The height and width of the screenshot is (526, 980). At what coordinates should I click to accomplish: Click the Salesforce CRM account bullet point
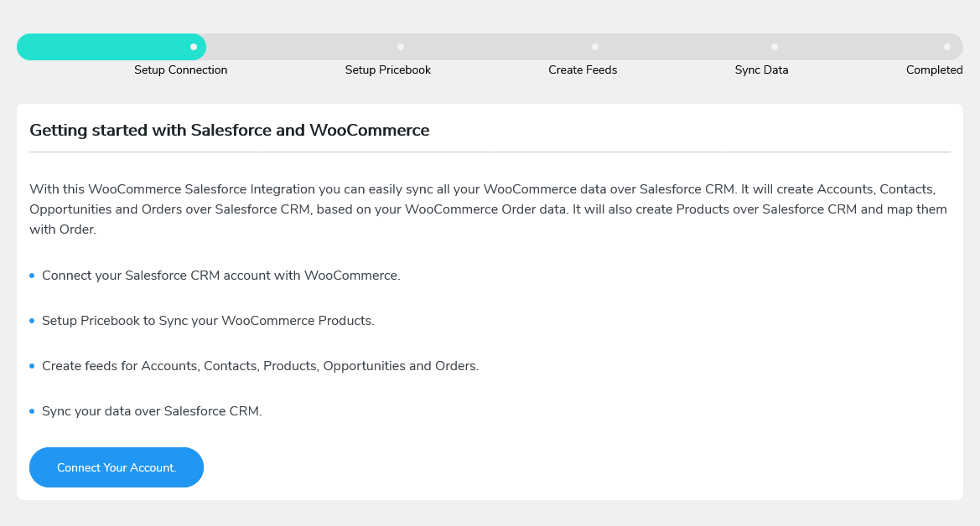221,275
